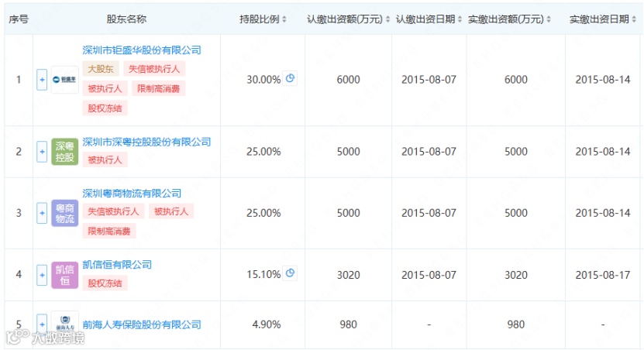This screenshot has height=350, width=644.
Task: Select 2015-08-17 paid-in date cell
Action: tap(602, 275)
